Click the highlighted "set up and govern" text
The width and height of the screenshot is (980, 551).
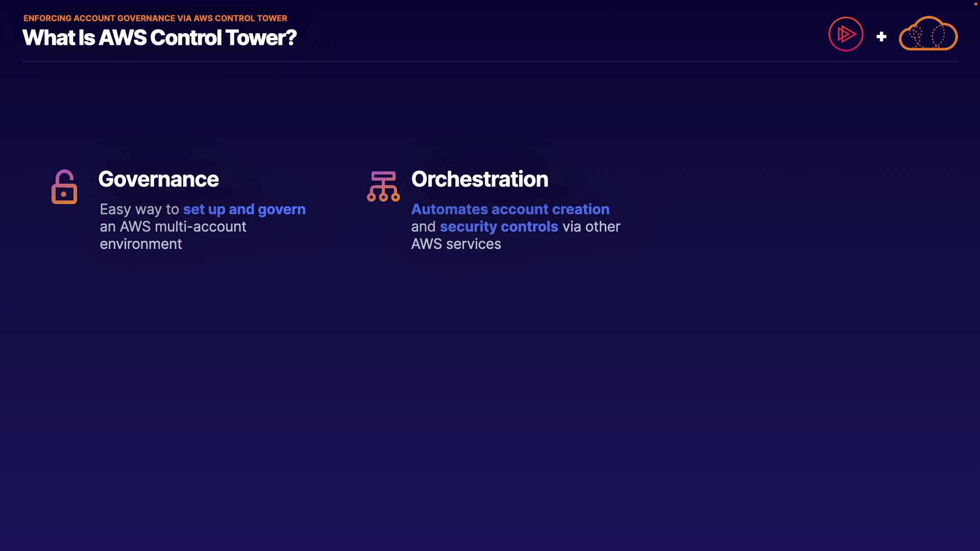tap(244, 210)
